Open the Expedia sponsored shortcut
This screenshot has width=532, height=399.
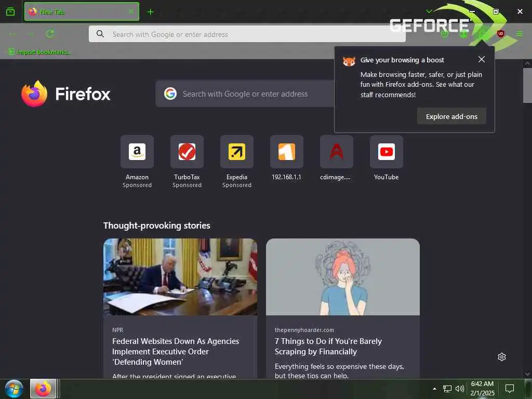point(237,152)
